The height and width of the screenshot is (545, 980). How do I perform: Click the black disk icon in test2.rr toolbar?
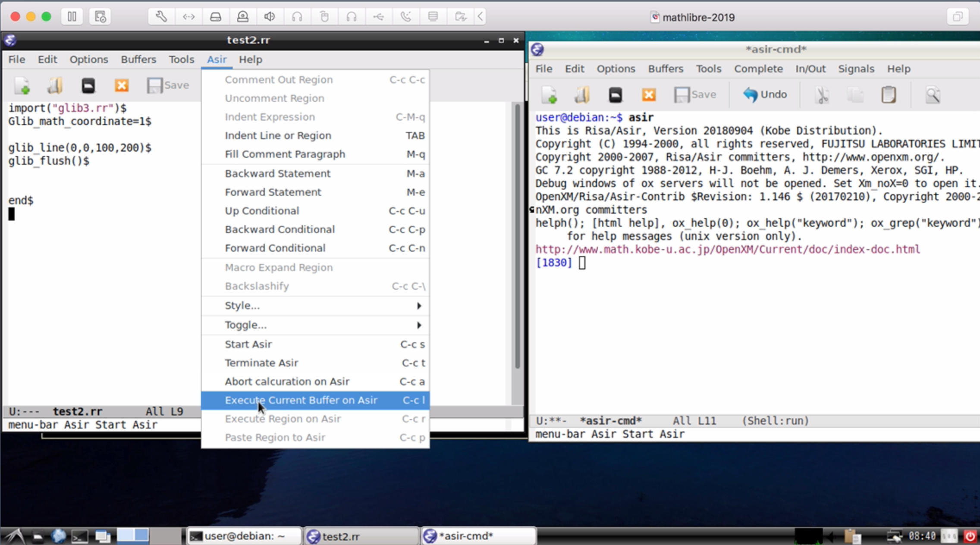pos(88,85)
